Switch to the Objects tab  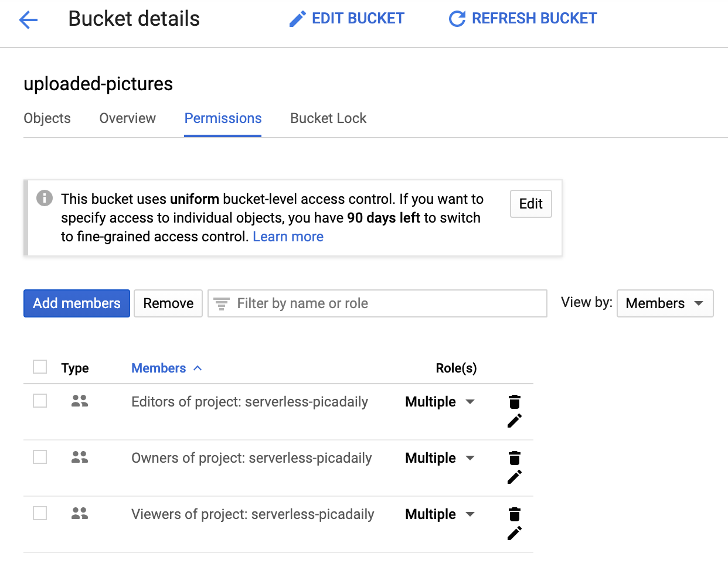47,118
